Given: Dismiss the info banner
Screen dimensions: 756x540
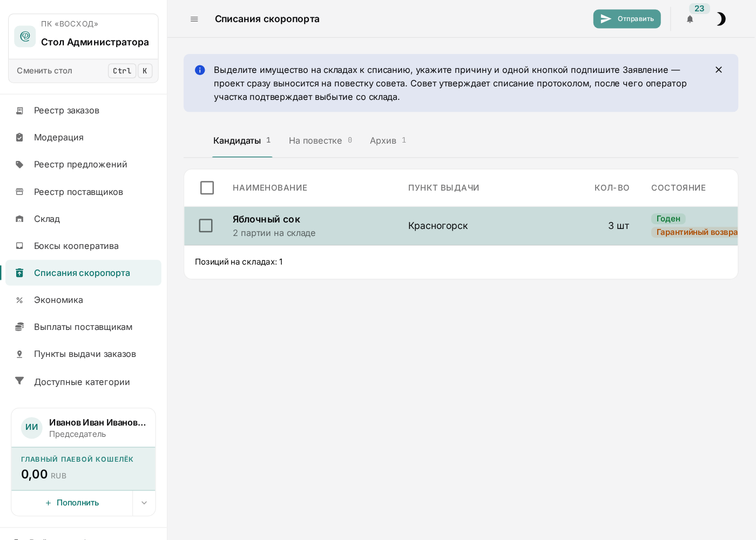Looking at the screenshot, I should click(x=719, y=70).
